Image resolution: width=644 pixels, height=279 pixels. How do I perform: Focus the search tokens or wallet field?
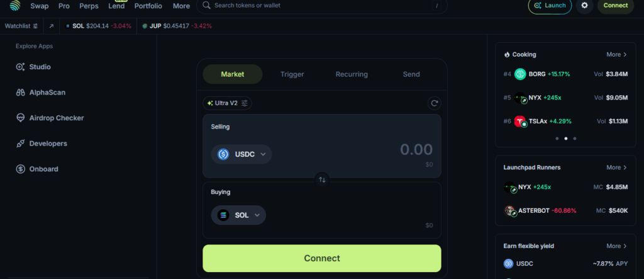pos(322,6)
